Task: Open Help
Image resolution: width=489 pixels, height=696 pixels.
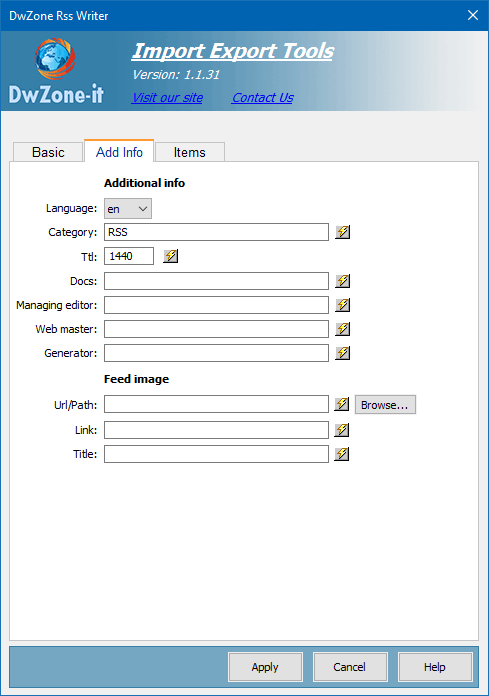Action: 434,667
